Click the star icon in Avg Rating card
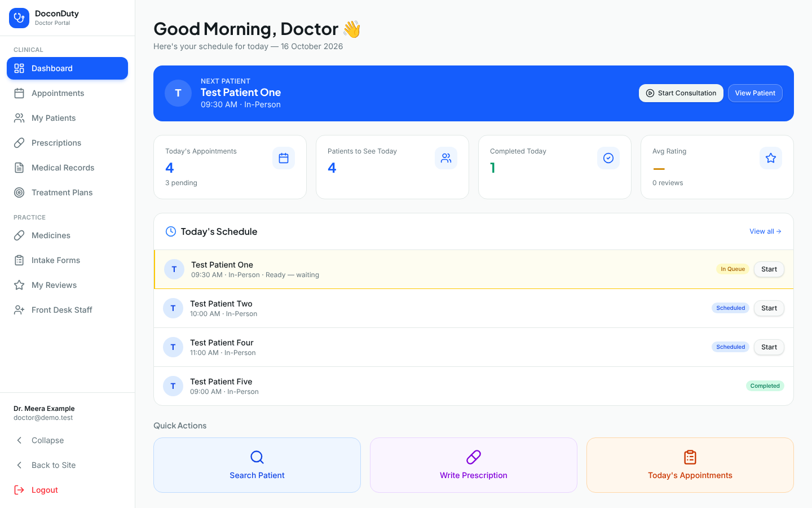This screenshot has height=508, width=812. tap(771, 158)
